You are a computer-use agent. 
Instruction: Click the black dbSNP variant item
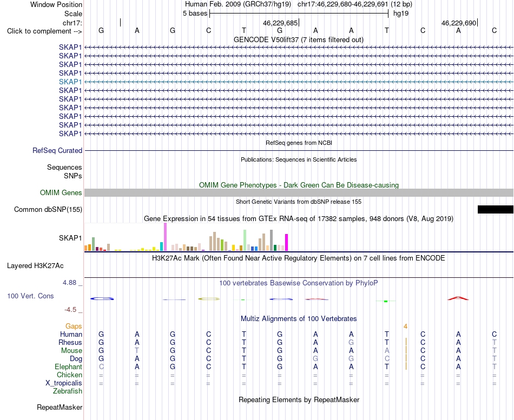pyautogui.click(x=495, y=209)
